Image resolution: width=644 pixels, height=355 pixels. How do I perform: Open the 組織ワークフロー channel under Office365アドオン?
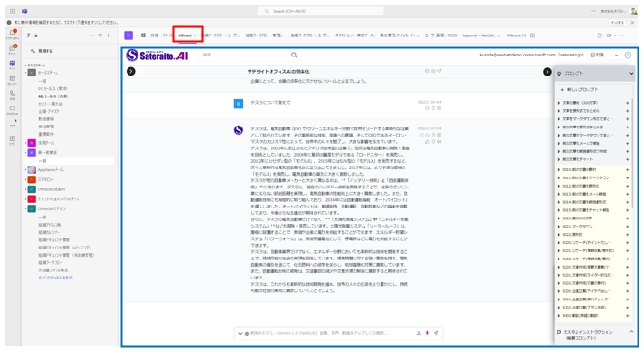50,263
